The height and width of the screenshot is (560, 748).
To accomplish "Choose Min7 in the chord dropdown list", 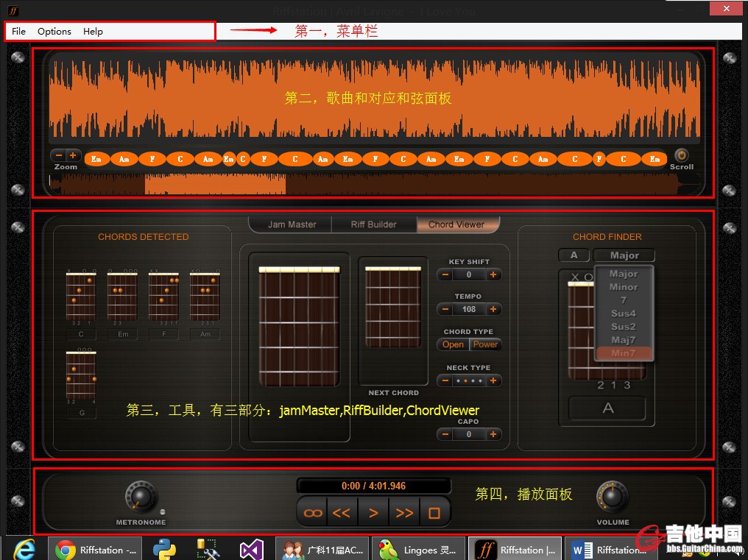I will pyautogui.click(x=623, y=353).
